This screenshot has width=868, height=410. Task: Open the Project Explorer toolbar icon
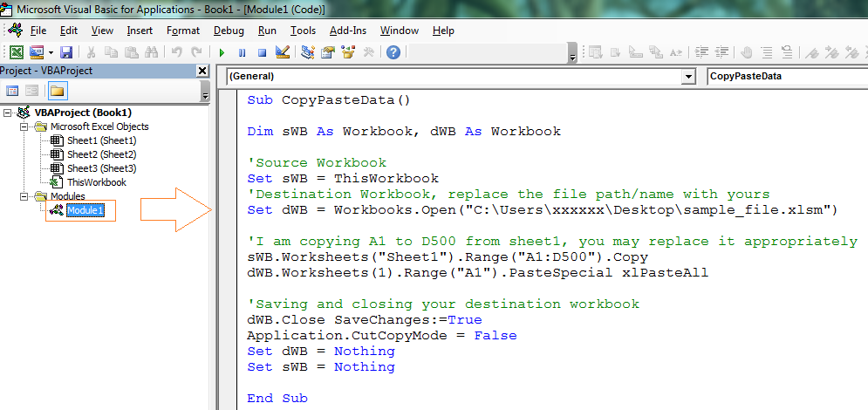[308, 52]
